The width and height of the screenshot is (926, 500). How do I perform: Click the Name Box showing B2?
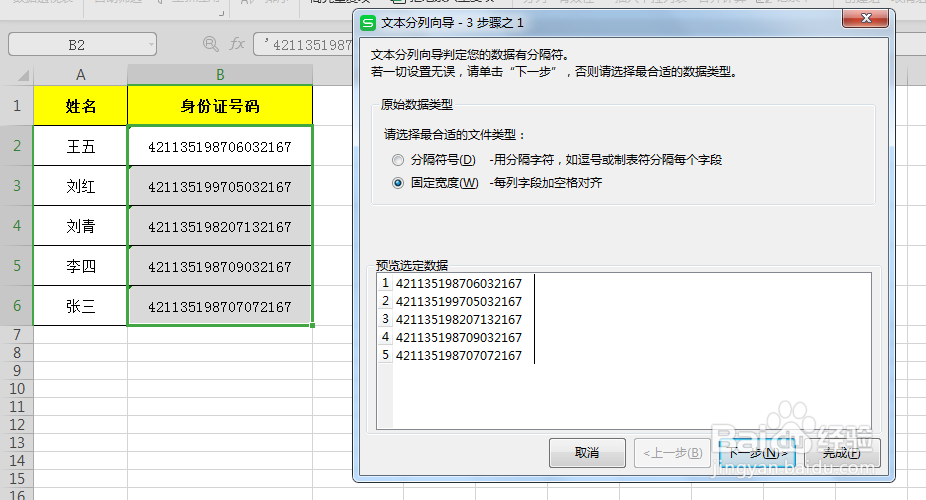(77, 45)
